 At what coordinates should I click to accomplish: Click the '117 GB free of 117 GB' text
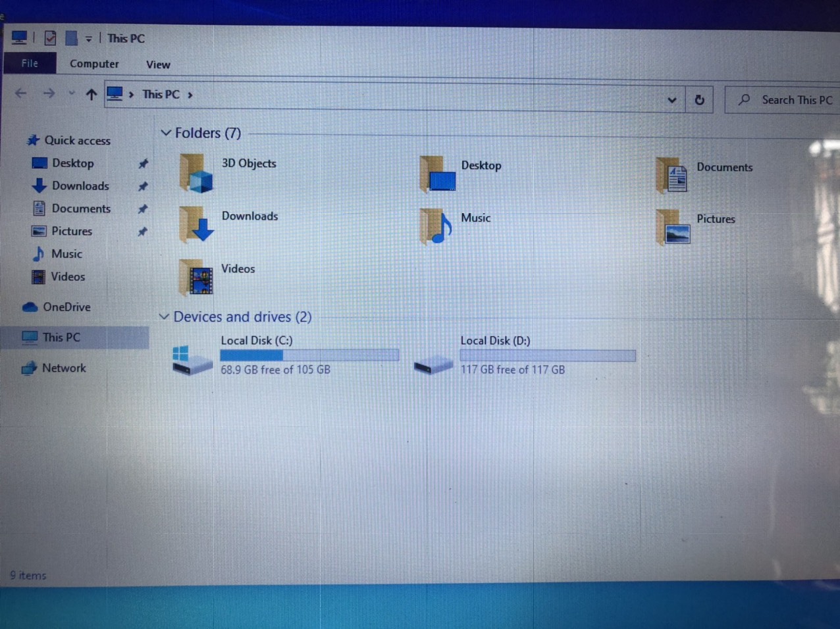(513, 370)
